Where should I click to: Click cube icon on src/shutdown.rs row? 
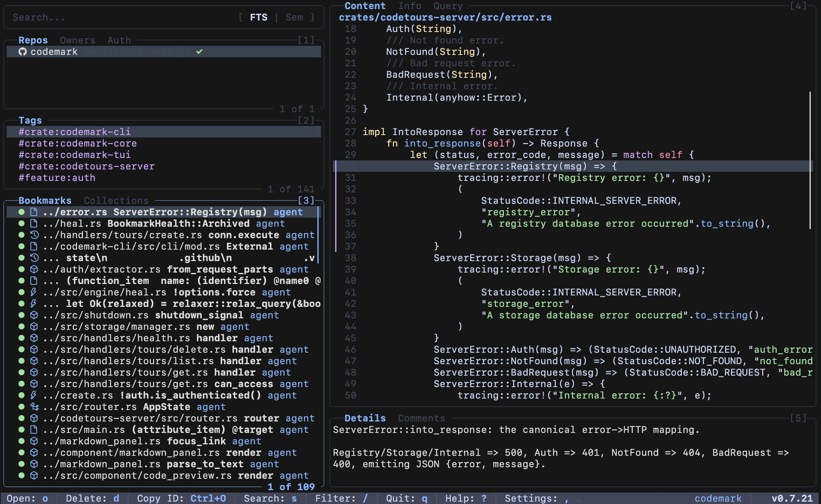pos(34,315)
